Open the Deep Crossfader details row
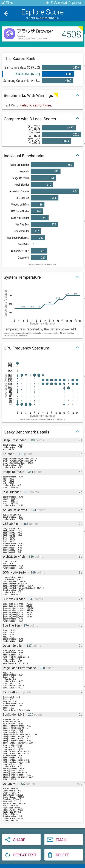 [42, 440]
